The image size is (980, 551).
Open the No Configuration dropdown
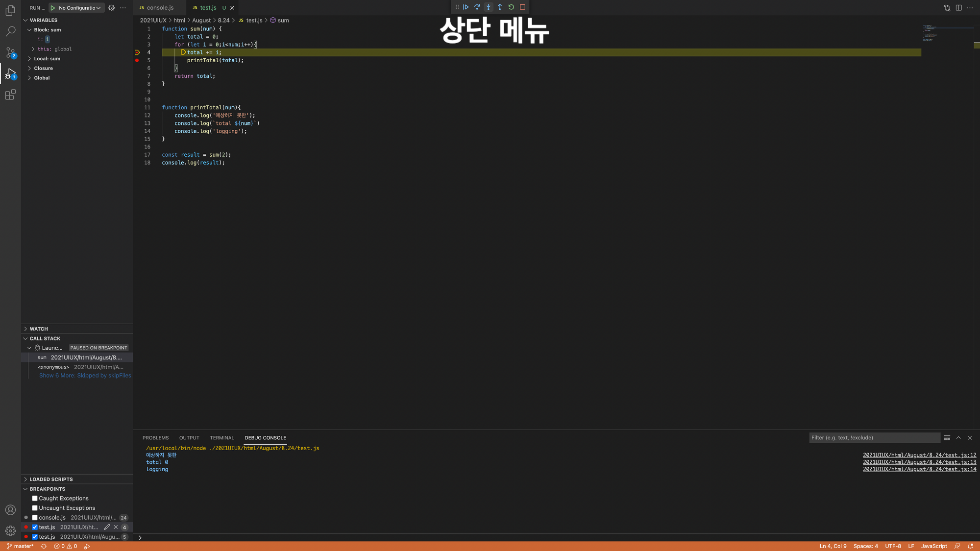point(79,8)
